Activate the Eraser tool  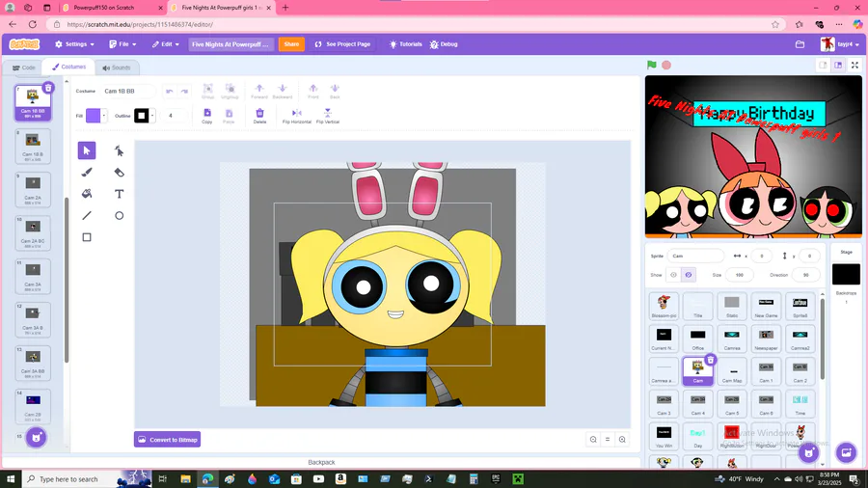pyautogui.click(x=119, y=172)
